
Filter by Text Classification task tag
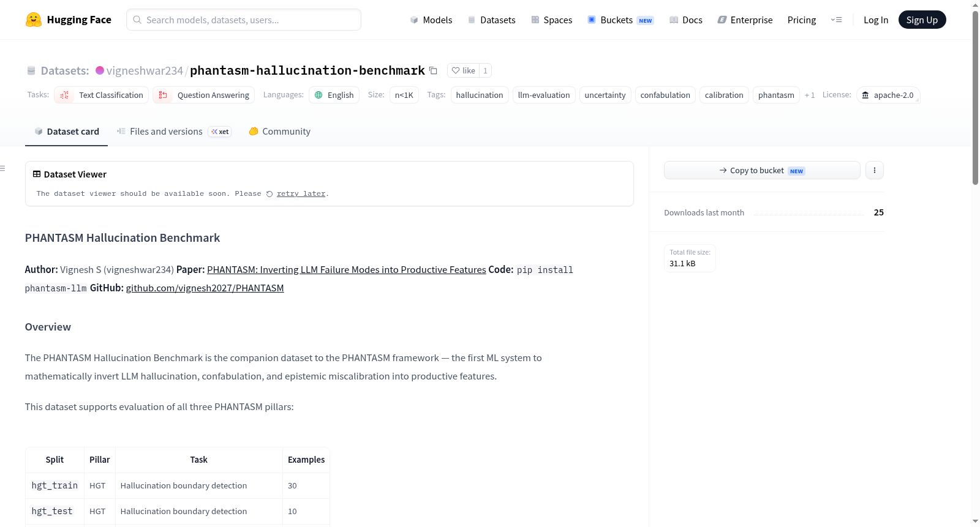pos(102,95)
